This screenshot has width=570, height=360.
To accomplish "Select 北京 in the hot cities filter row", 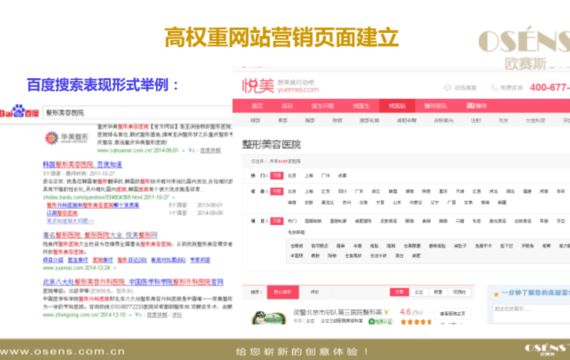I will pyautogui.click(x=292, y=175).
